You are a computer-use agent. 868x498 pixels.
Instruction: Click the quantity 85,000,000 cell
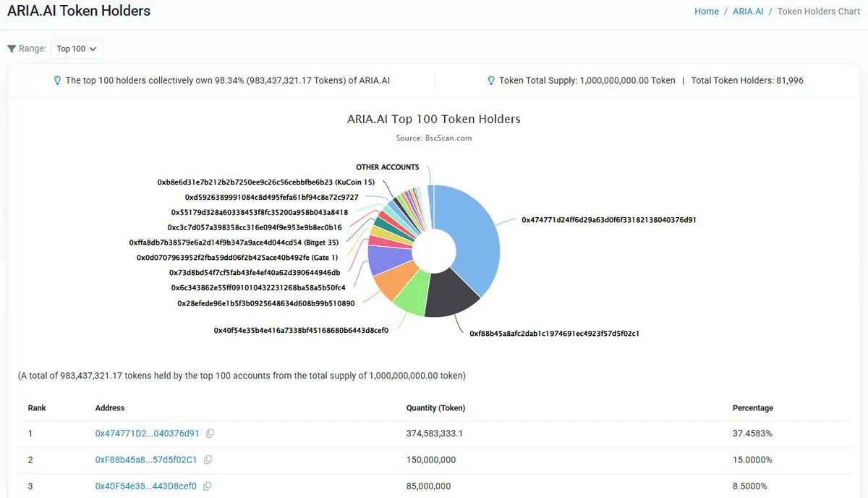(428, 486)
